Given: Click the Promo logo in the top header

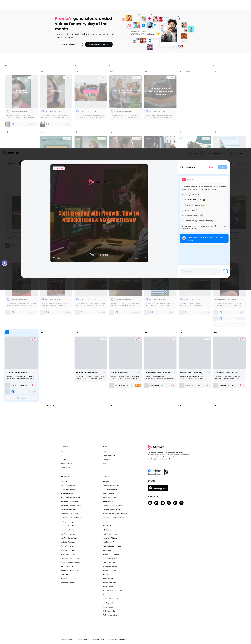Looking at the screenshot, I should 11,153.
